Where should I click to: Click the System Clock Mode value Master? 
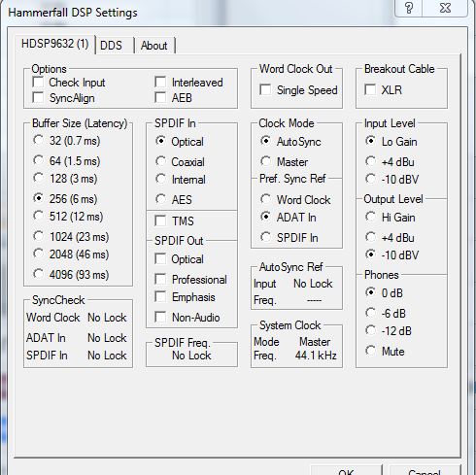[x=315, y=342]
